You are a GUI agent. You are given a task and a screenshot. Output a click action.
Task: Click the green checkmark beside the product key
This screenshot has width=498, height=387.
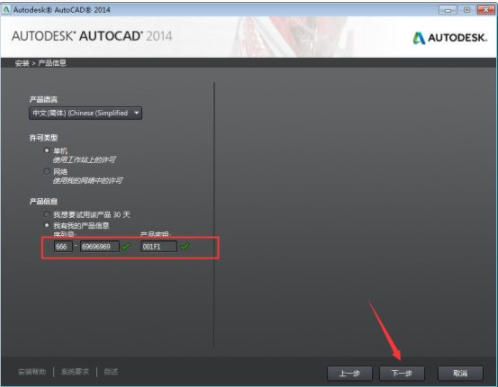click(x=184, y=246)
